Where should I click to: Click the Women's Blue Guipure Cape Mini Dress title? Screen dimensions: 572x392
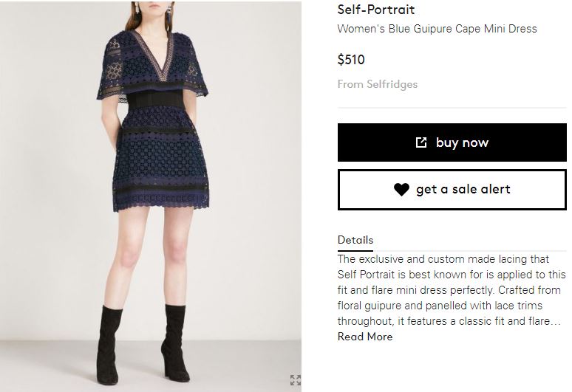tap(437, 29)
